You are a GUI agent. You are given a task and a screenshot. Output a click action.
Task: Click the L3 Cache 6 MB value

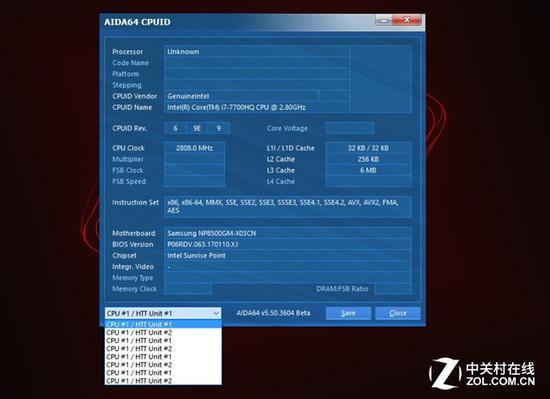[368, 170]
